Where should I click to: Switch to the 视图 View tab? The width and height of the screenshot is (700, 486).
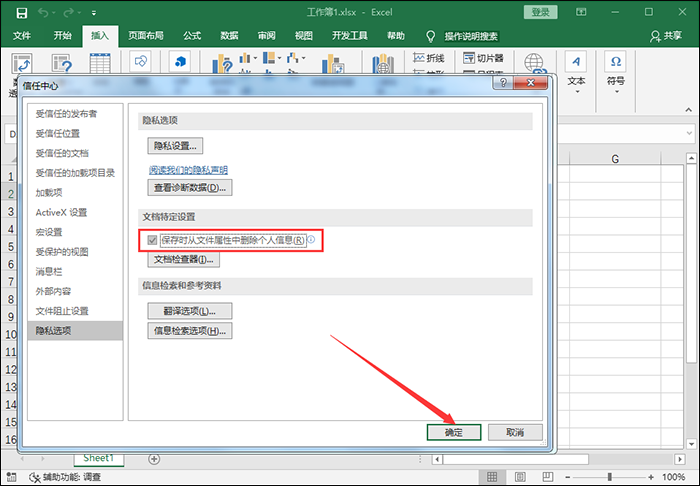304,36
